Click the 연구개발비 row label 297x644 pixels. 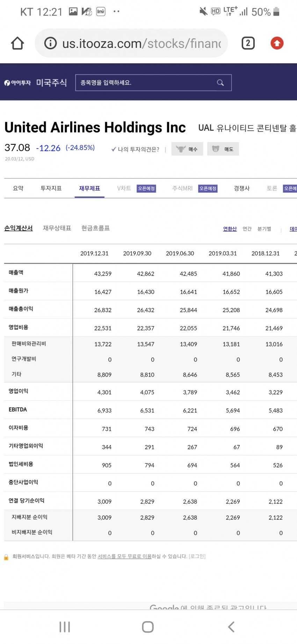pos(24,359)
